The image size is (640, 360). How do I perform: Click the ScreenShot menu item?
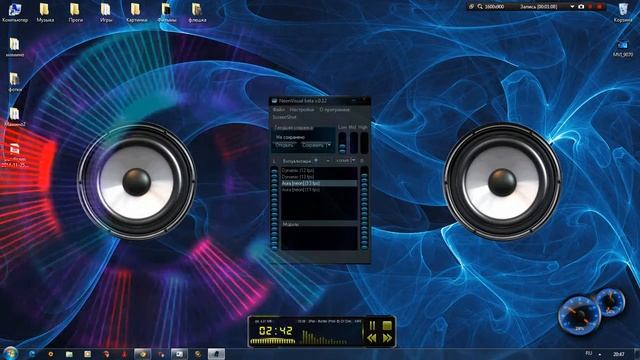284,117
